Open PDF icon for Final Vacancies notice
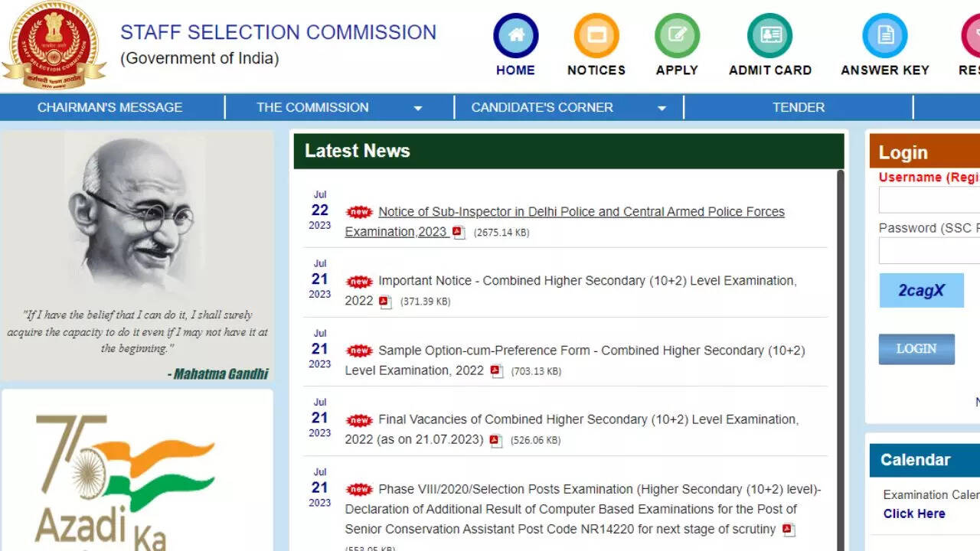This screenshot has height=551, width=980. click(495, 440)
